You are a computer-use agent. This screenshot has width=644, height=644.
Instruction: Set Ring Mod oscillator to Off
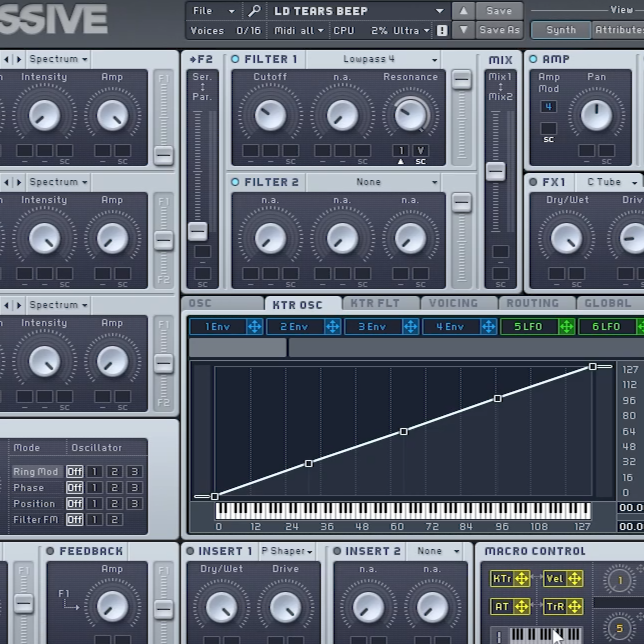[74, 472]
